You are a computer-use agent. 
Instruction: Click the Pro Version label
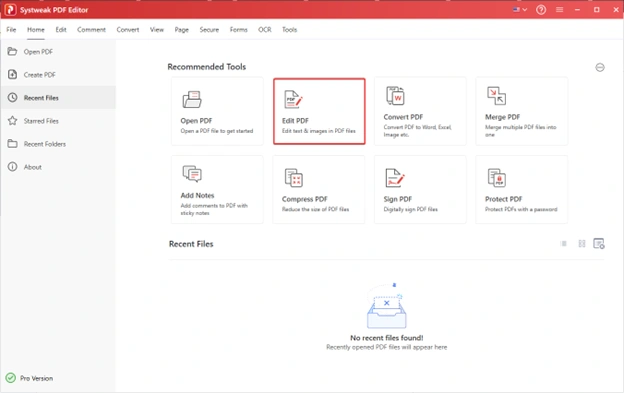37,378
